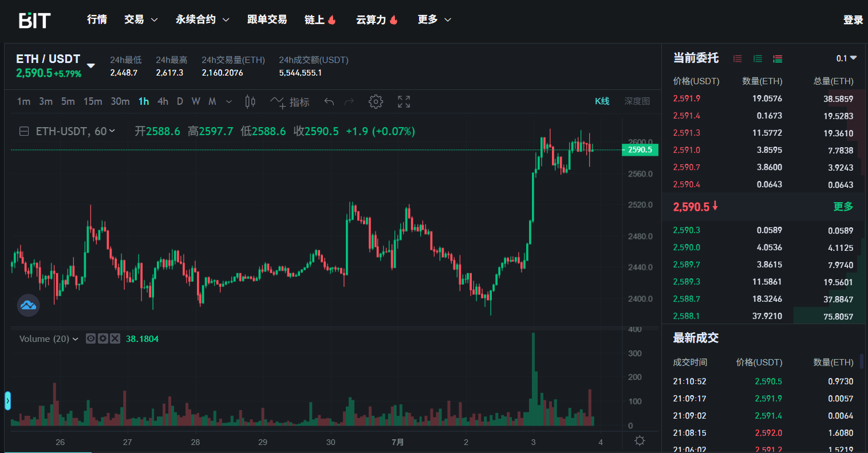Screen dimensions: 868x453
Task: Open the 0.1 price precision dropdown
Action: (x=846, y=58)
